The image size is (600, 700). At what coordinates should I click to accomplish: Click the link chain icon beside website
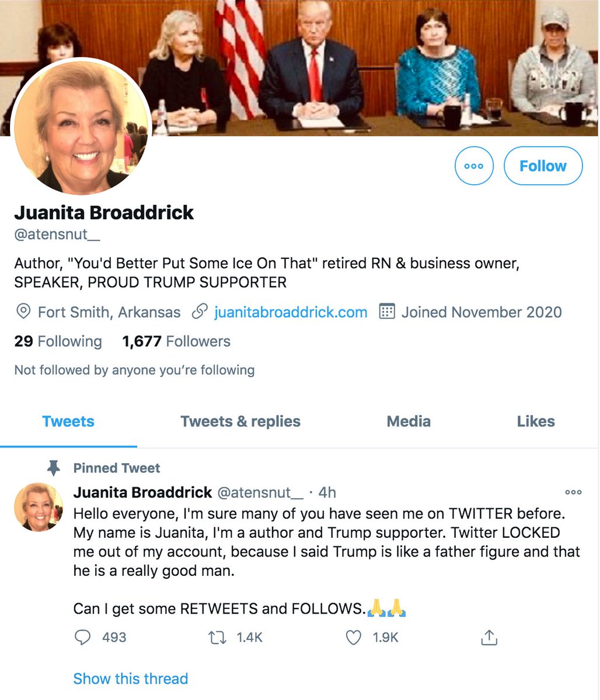200,312
